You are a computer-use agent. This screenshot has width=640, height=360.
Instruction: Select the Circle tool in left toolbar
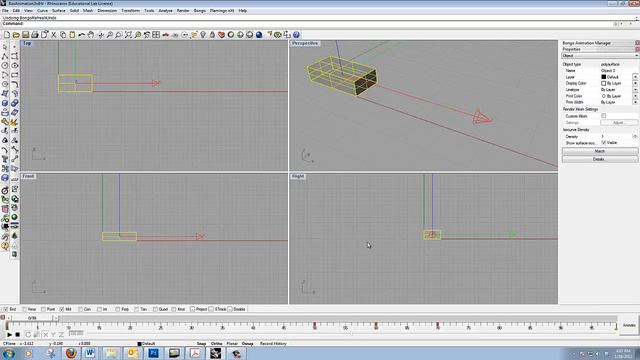tap(5, 66)
